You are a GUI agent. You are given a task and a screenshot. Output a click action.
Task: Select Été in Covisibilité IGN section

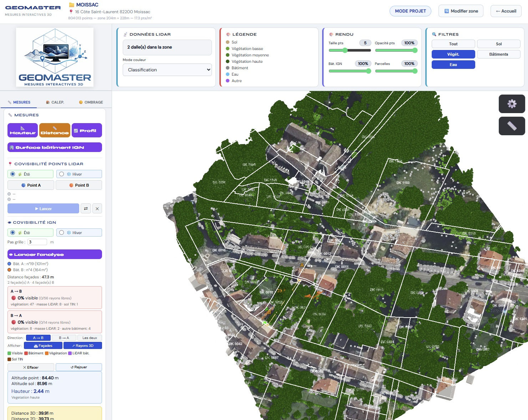pos(30,232)
